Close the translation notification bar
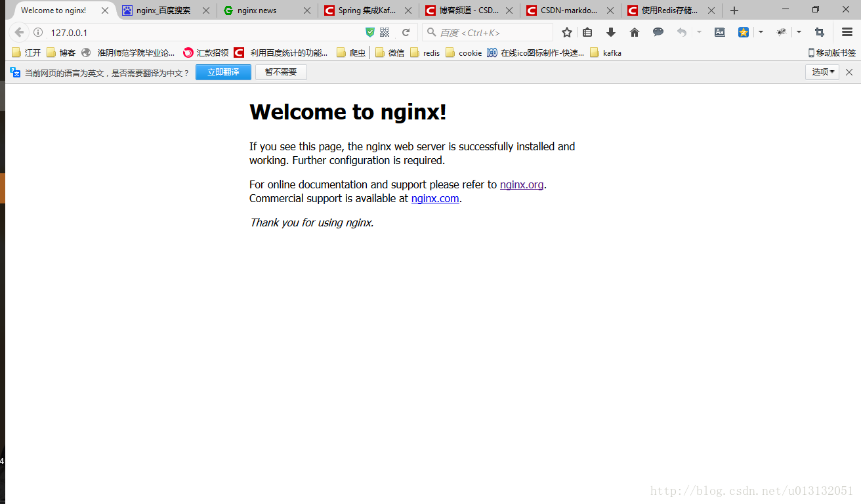This screenshot has height=504, width=861. click(x=849, y=72)
